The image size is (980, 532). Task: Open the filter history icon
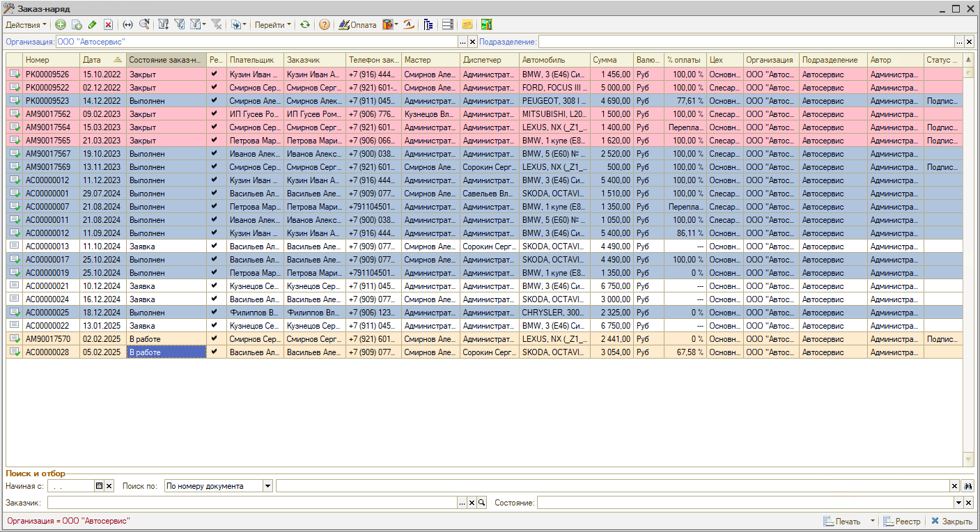pyautogui.click(x=195, y=24)
